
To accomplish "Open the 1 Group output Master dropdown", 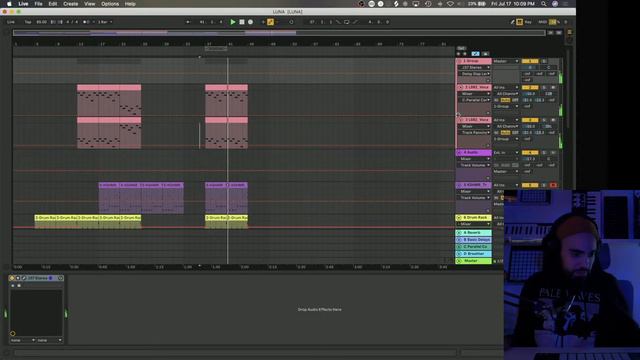I will (506, 61).
